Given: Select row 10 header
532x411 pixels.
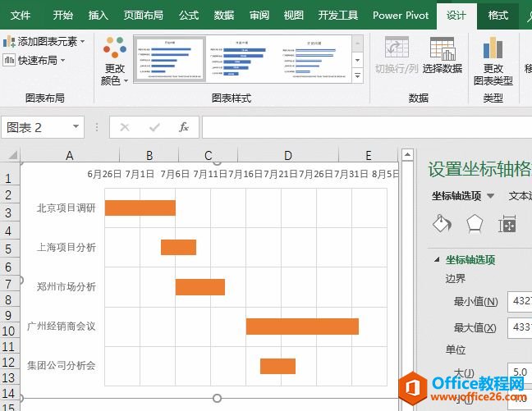Looking at the screenshot, I should coord(9,331).
